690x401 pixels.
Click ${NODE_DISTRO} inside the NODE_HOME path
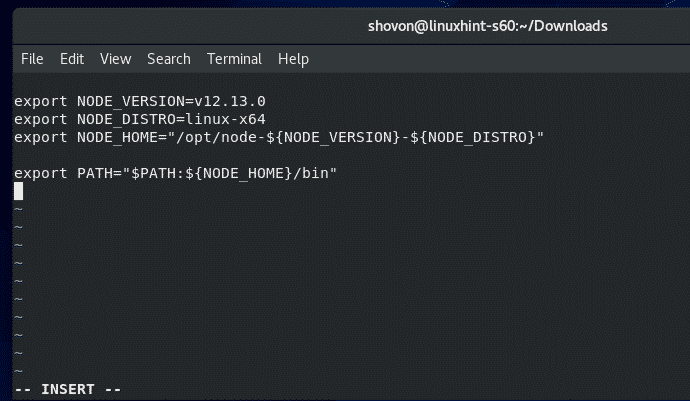[475, 136]
